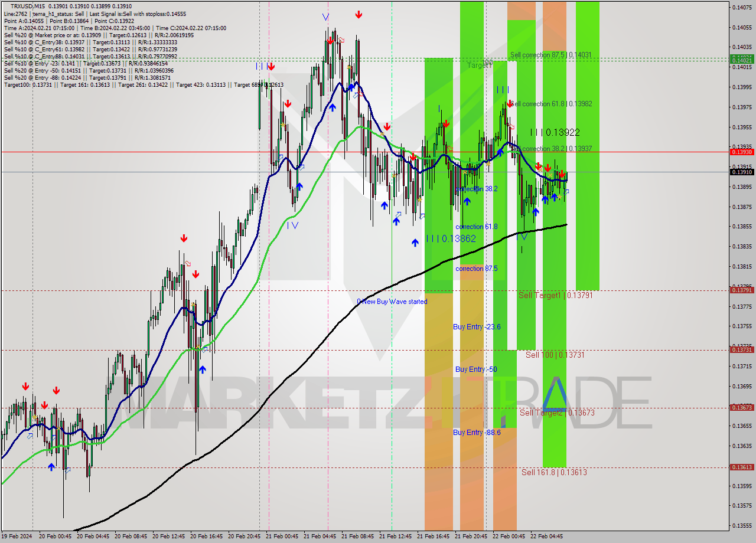756x543 pixels.
Task: Click the red 0.13731 price axis tag
Action: coord(742,349)
